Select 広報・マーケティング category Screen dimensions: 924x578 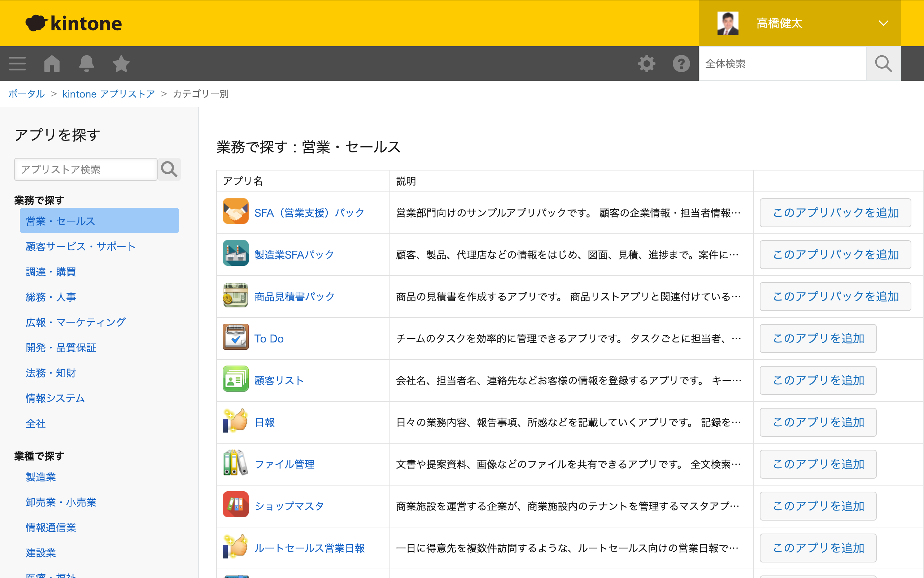click(x=75, y=322)
